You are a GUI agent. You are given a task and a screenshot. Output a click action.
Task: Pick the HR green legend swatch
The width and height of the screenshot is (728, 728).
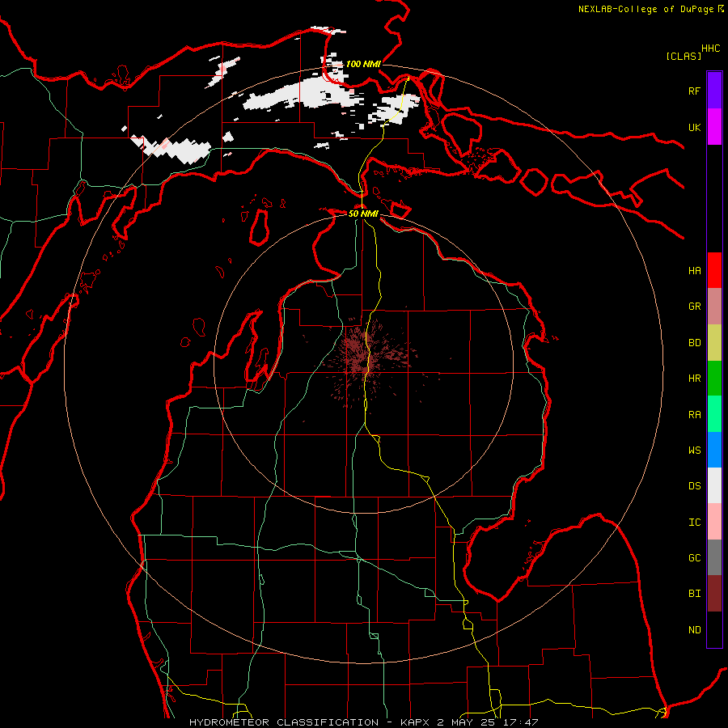714,378
